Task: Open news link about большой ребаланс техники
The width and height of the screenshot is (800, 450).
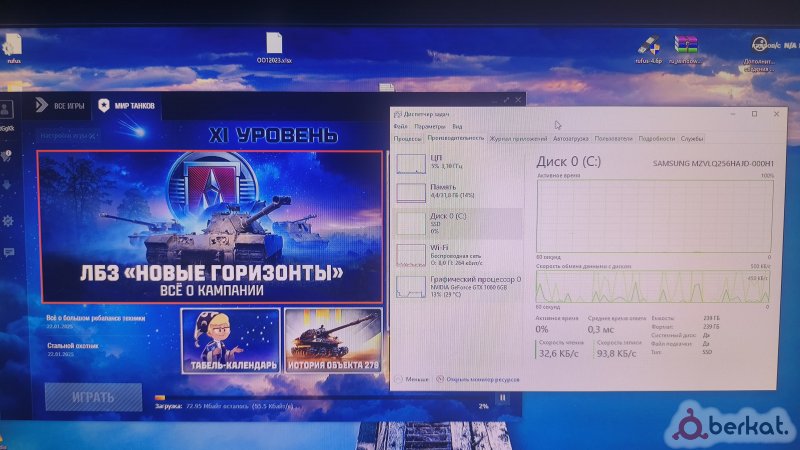Action: pos(95,318)
